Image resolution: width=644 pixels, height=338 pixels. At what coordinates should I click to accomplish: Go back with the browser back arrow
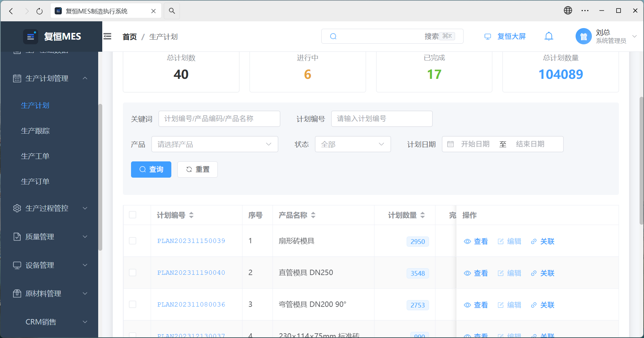coord(11,11)
